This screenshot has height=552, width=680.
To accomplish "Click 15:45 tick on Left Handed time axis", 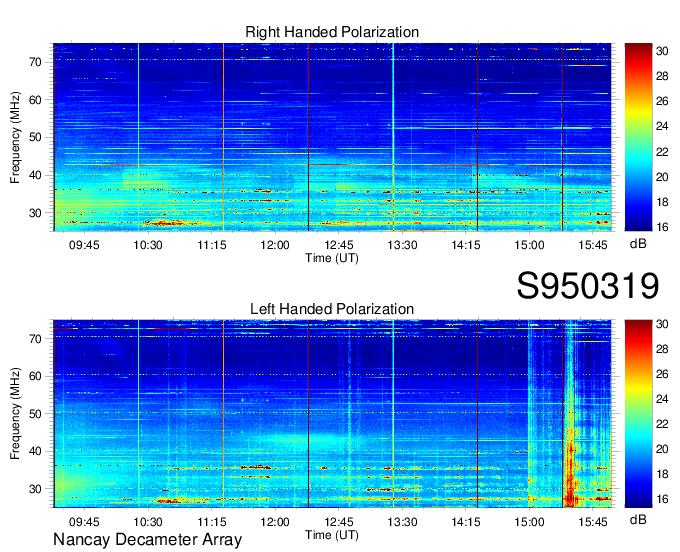I will pyautogui.click(x=593, y=522).
